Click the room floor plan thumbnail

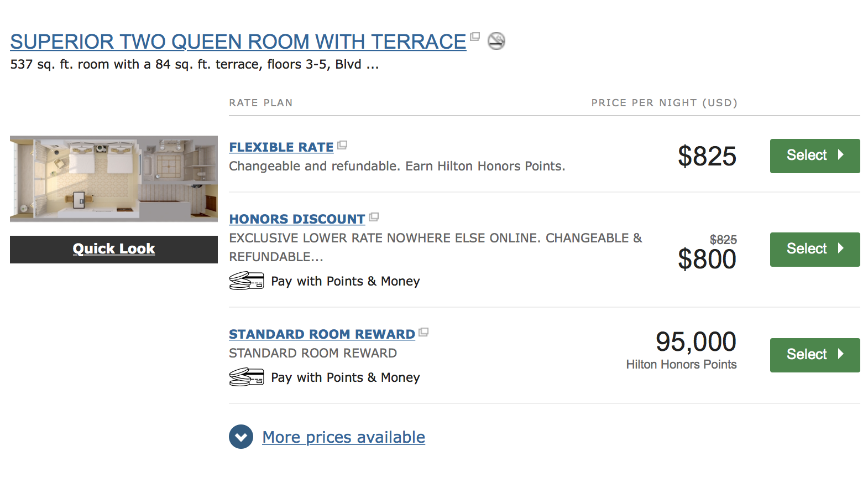(x=114, y=179)
